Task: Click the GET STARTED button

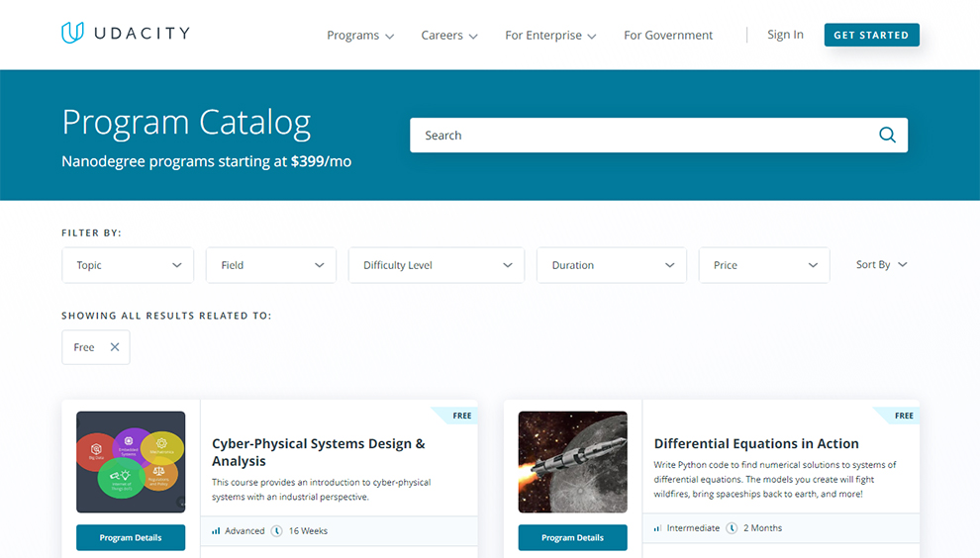Action: (x=871, y=35)
